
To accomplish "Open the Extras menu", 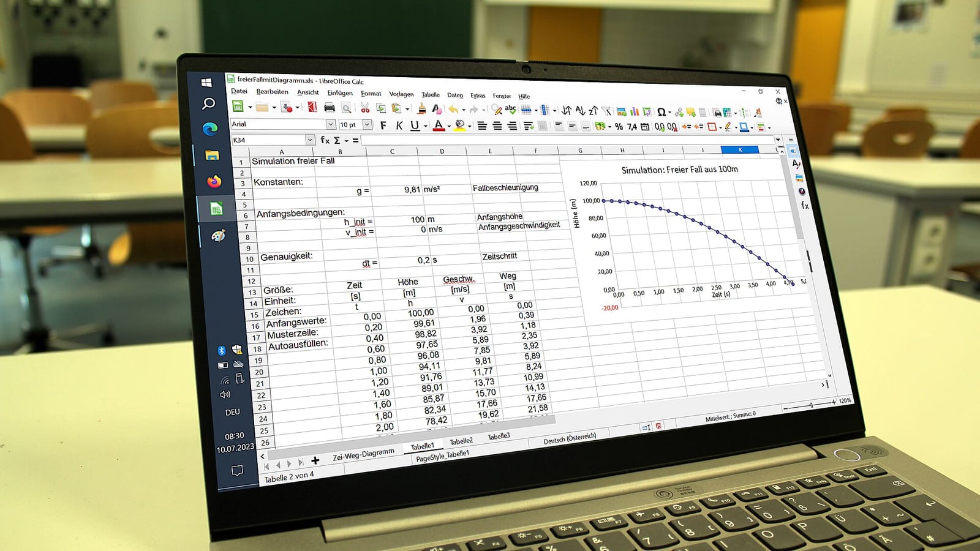I will [478, 96].
